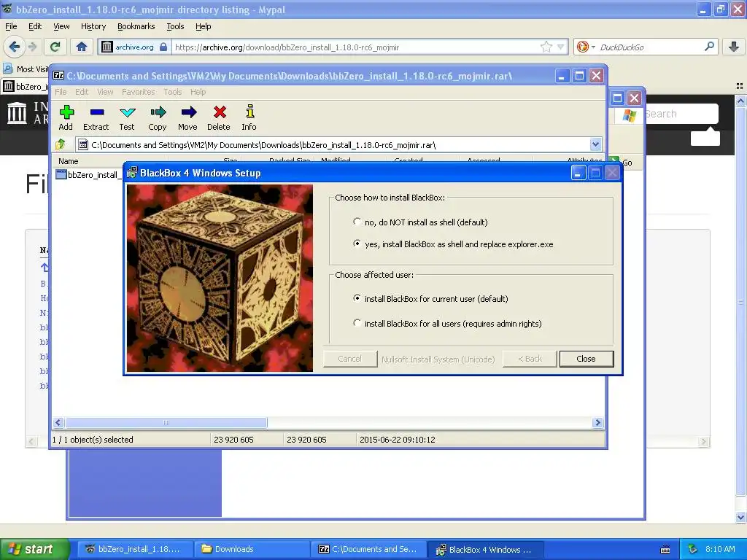Screen dimensions: 747x560
Task: Click the padlock icon in the address bar
Action: pyautogui.click(x=163, y=47)
